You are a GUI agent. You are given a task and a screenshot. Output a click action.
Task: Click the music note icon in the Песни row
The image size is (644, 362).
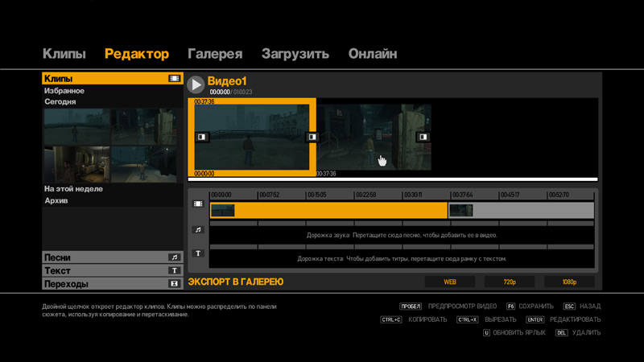(174, 257)
